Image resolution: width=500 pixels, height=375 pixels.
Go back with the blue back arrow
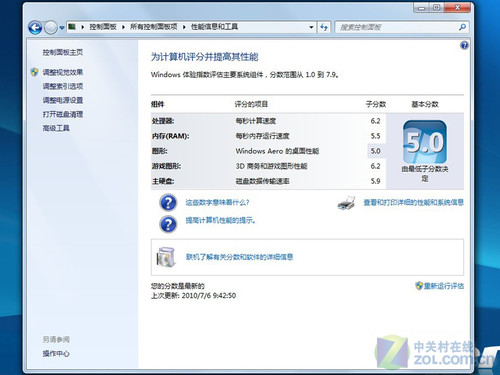point(35,28)
